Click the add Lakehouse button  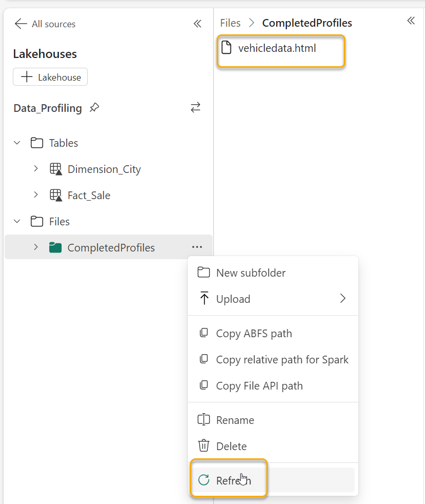(50, 77)
